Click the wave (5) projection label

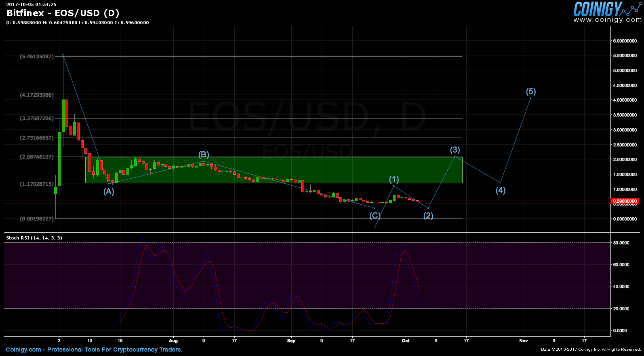531,91
